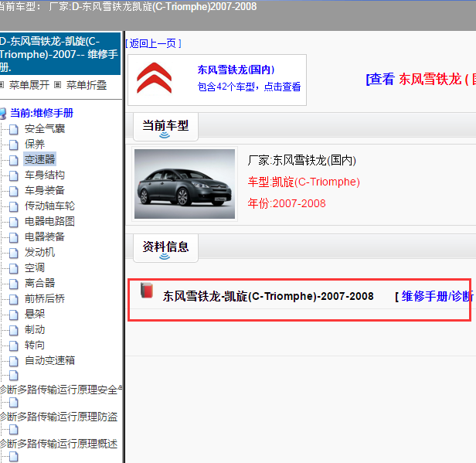Screen dimensions: 476x463
Task: Open the 离合器 section
Action: [39, 283]
